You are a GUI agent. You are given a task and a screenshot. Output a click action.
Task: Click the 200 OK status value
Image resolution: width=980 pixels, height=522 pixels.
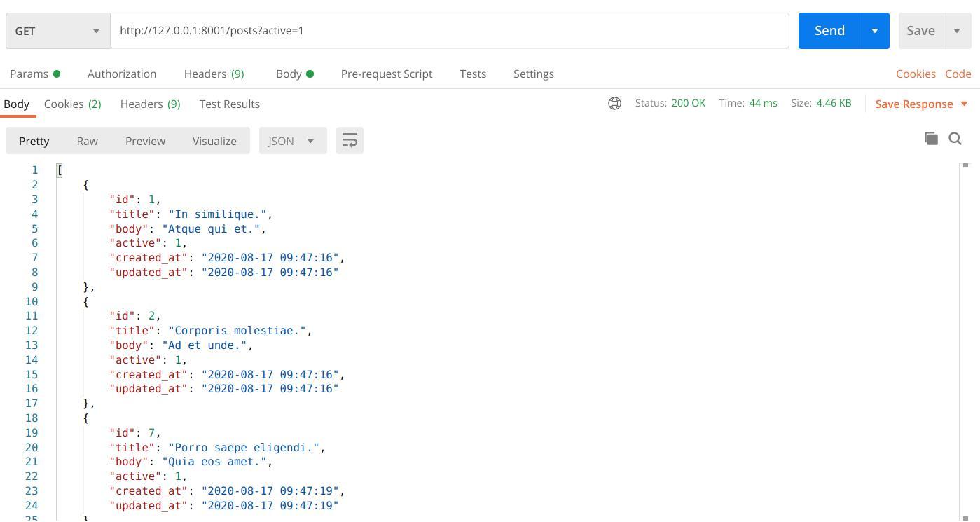click(x=688, y=103)
